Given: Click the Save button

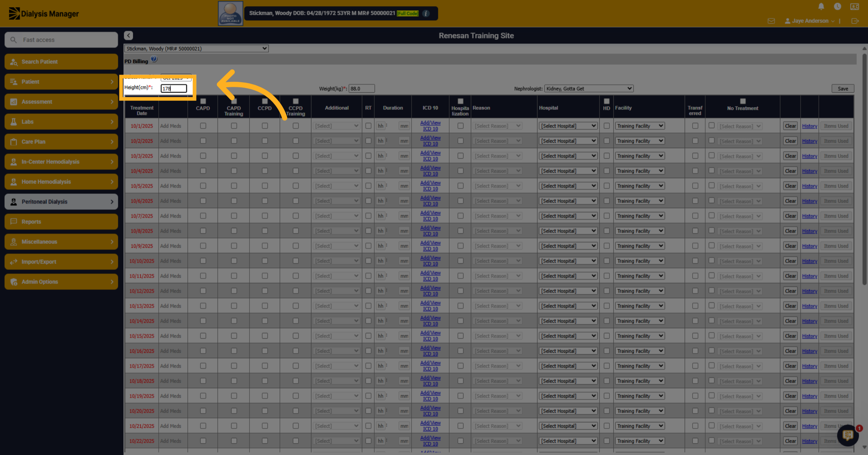Looking at the screenshot, I should click(x=843, y=89).
